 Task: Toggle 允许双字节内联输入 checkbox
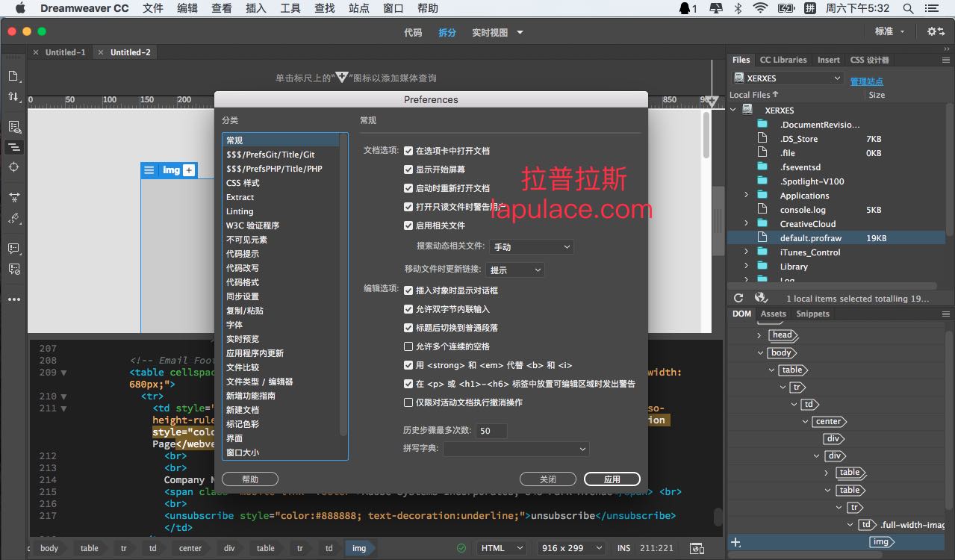[408, 308]
